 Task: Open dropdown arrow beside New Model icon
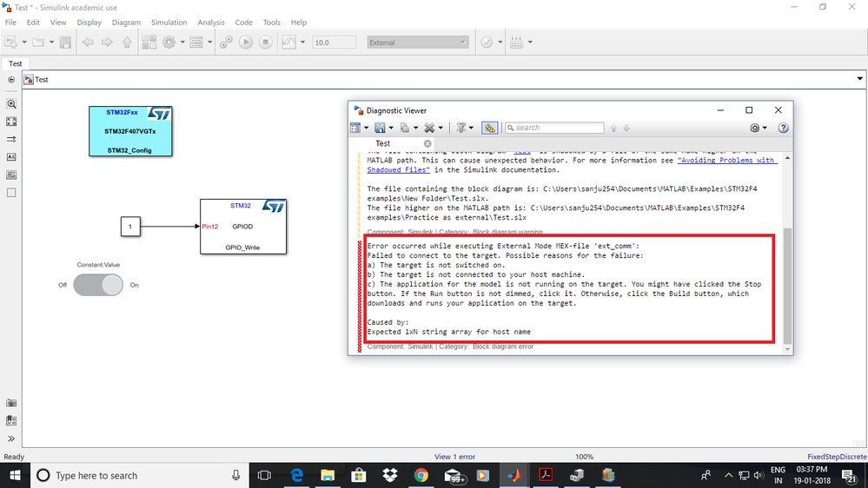[x=23, y=42]
